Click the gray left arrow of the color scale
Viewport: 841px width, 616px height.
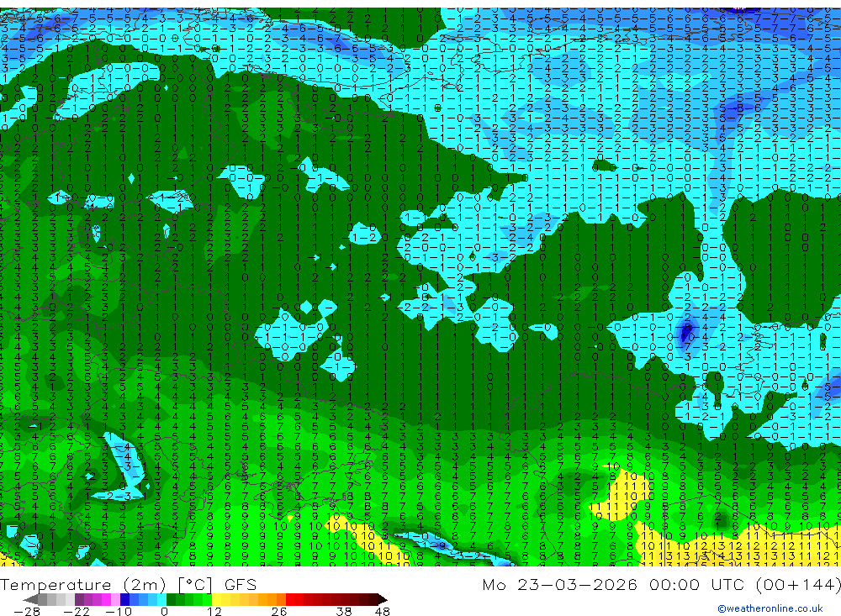pos(30,600)
